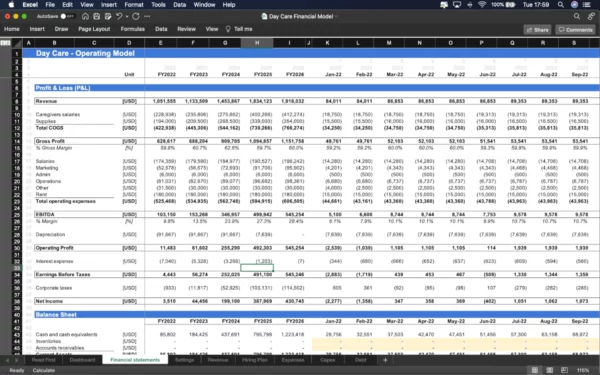Switch to the Settings sheet tab
600x375 pixels.
(x=184, y=360)
